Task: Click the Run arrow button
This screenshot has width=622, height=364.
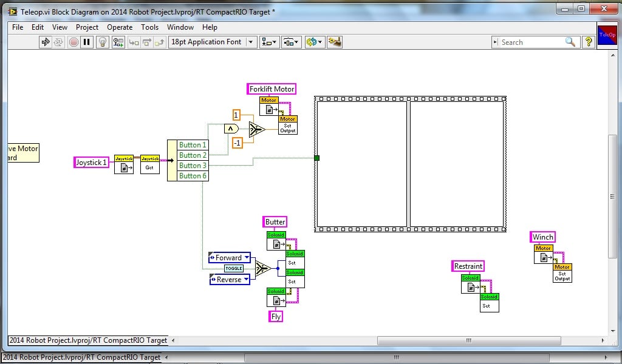Action: pos(45,42)
